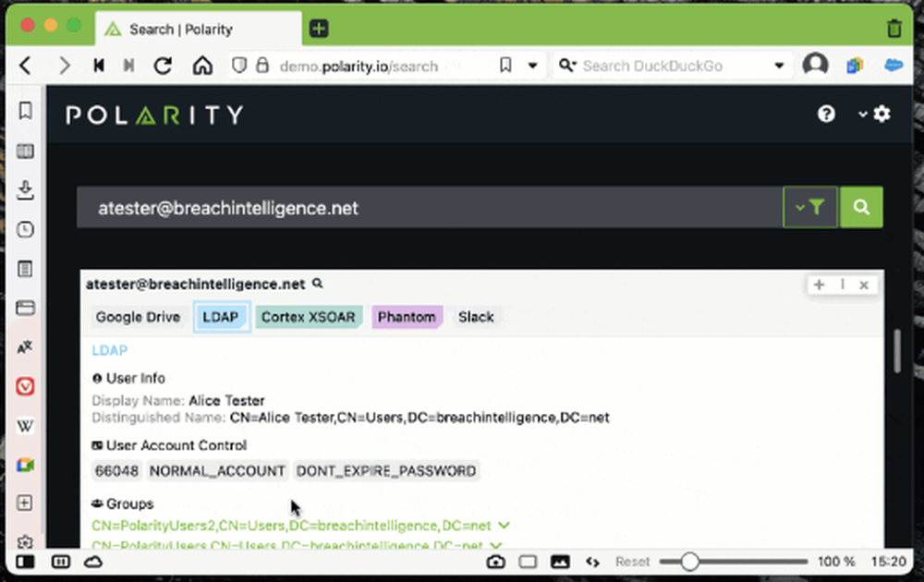Capture the page with camera icon
This screenshot has height=582, width=924.
tap(495, 562)
